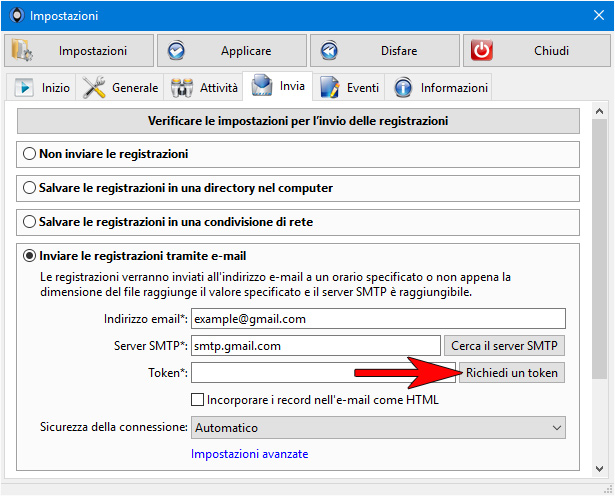
Task: Click the Informazioni blue info icon
Action: click(403, 87)
